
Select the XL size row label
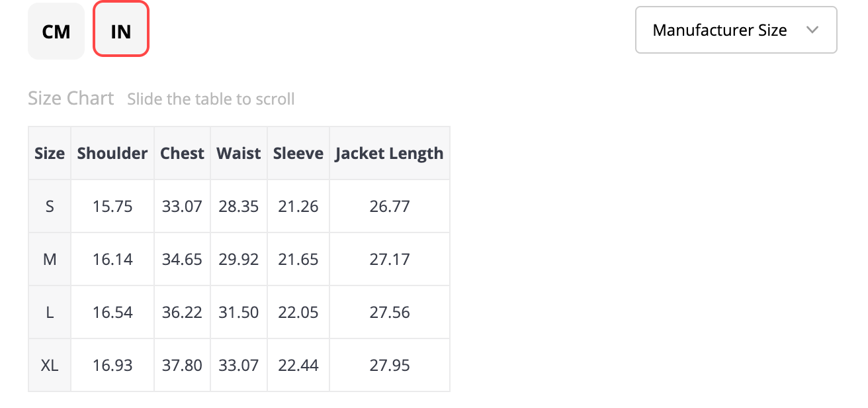[50, 365]
